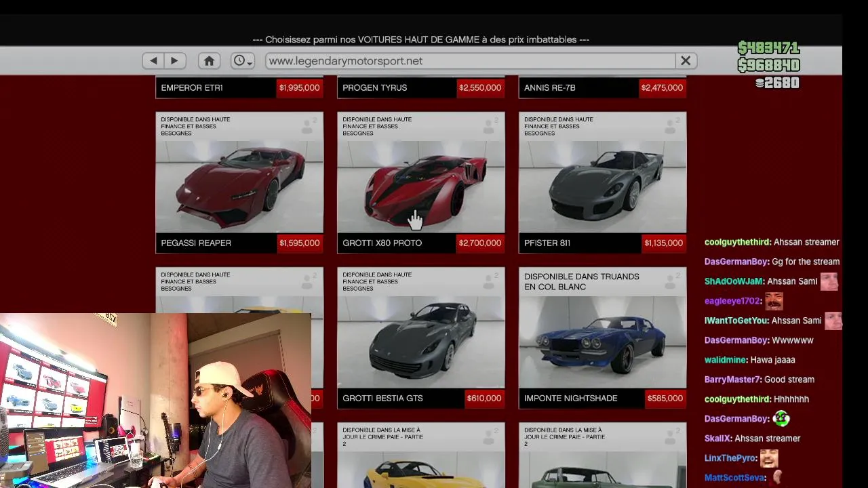Viewport: 868px width, 488px height.
Task: Click the 2680 chips counter
Action: click(x=777, y=83)
